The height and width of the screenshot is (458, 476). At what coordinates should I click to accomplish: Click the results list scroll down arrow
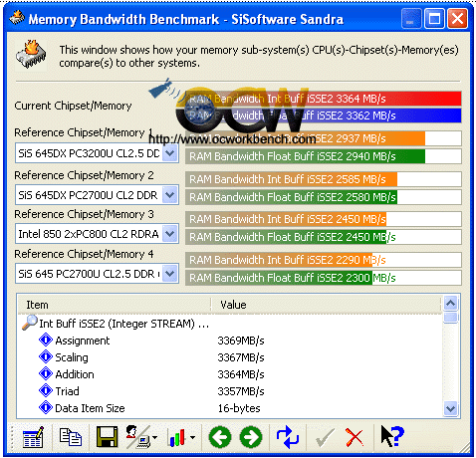tap(451, 408)
